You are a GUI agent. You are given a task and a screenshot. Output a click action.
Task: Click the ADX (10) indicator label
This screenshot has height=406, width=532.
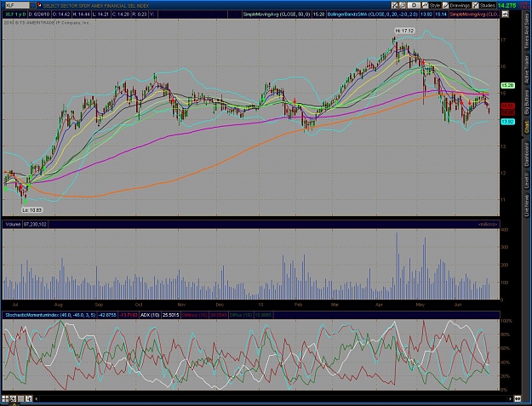[x=150, y=315]
